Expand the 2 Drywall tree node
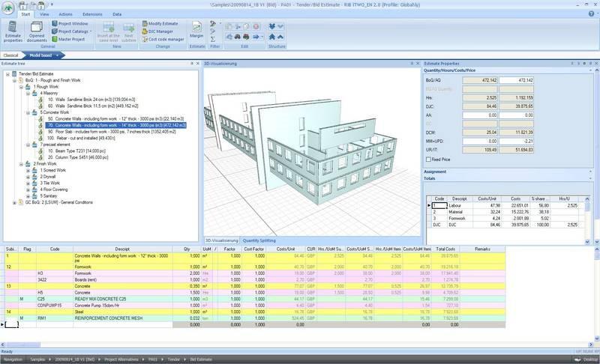The height and width of the screenshot is (364, 600). tap(28, 177)
